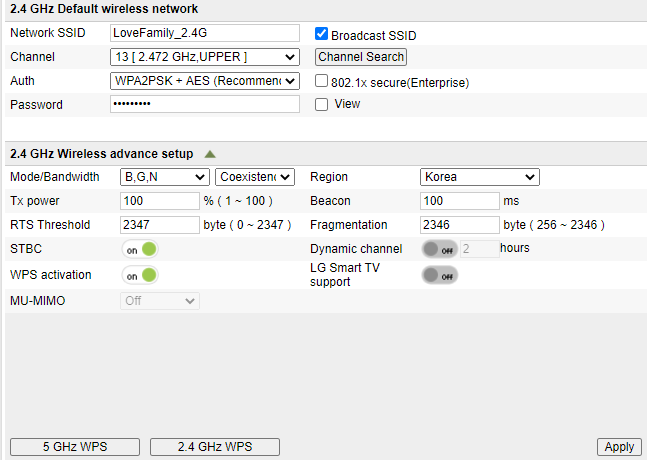Image resolution: width=648 pixels, height=460 pixels.
Task: Click the byte ( 256 ~ 2346 ) range text
Action: click(x=554, y=225)
